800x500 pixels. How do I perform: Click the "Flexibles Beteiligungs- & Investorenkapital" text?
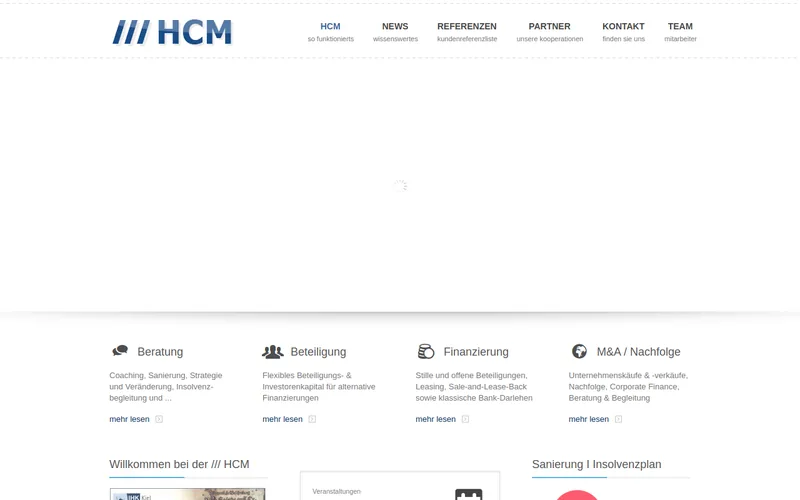(x=319, y=387)
